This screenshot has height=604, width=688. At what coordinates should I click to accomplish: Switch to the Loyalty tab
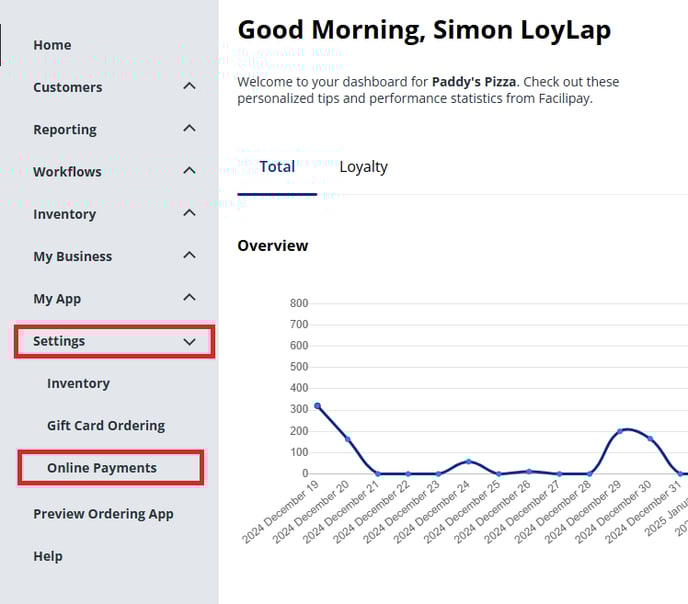click(363, 167)
